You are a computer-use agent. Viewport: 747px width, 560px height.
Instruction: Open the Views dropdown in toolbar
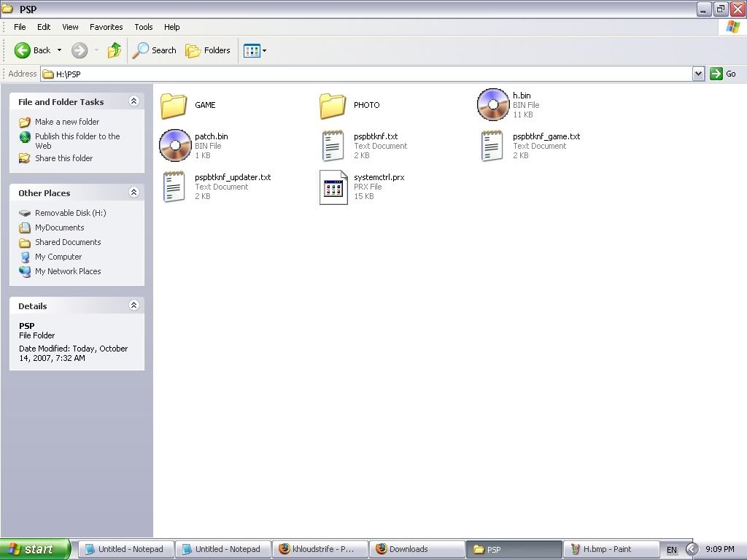coord(255,50)
